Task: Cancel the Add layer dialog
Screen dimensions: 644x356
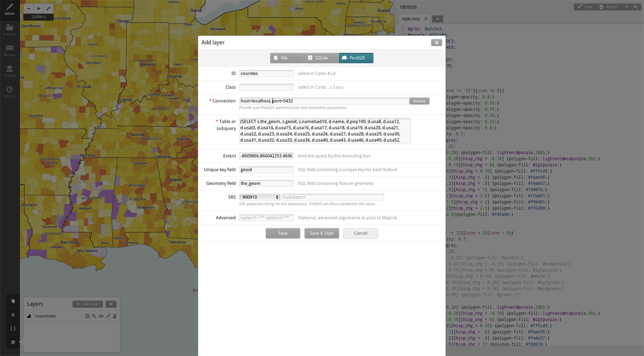Action: [360, 233]
